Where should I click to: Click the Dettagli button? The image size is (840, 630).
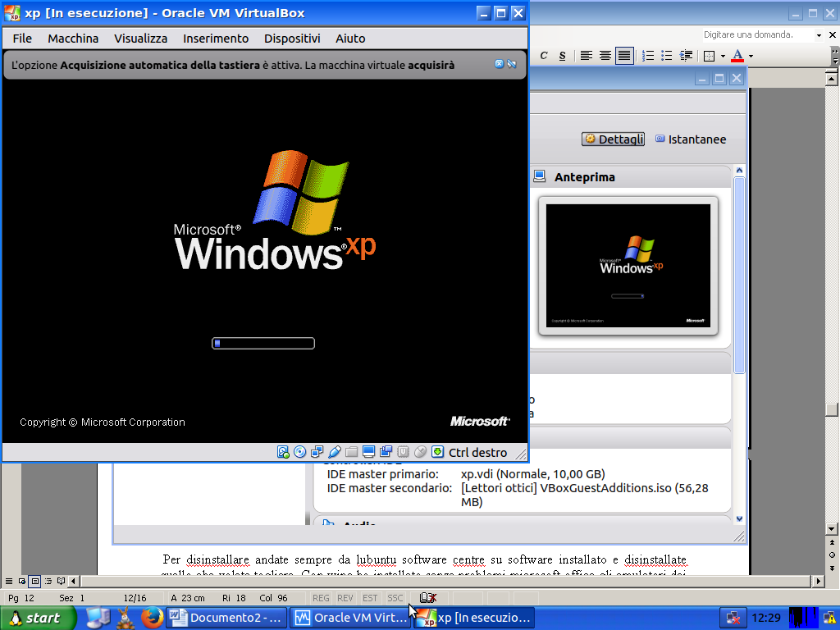[x=614, y=139]
